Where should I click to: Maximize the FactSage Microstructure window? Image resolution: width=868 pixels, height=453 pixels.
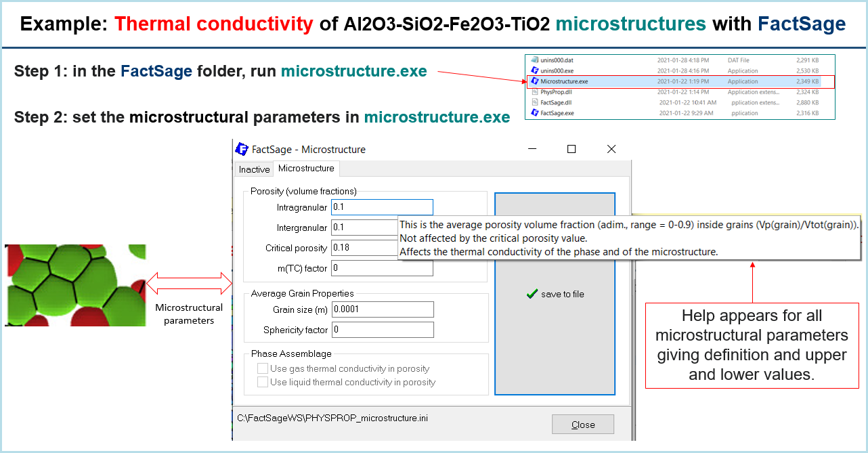[571, 149]
